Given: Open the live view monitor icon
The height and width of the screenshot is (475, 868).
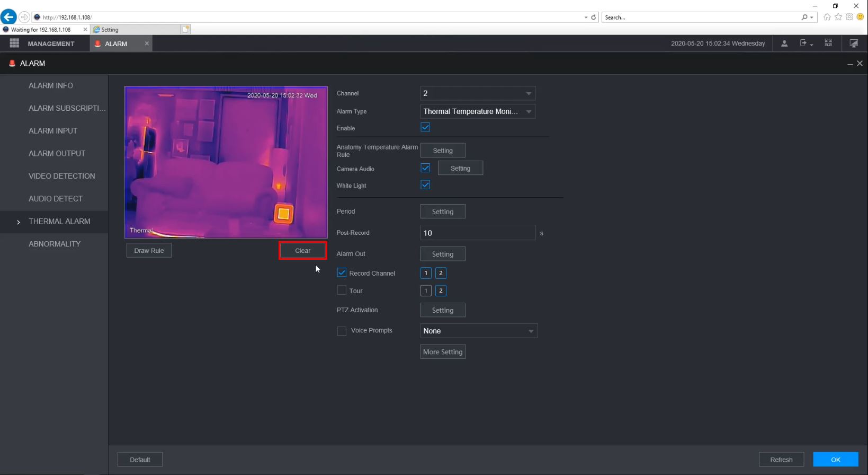Looking at the screenshot, I should tap(854, 43).
